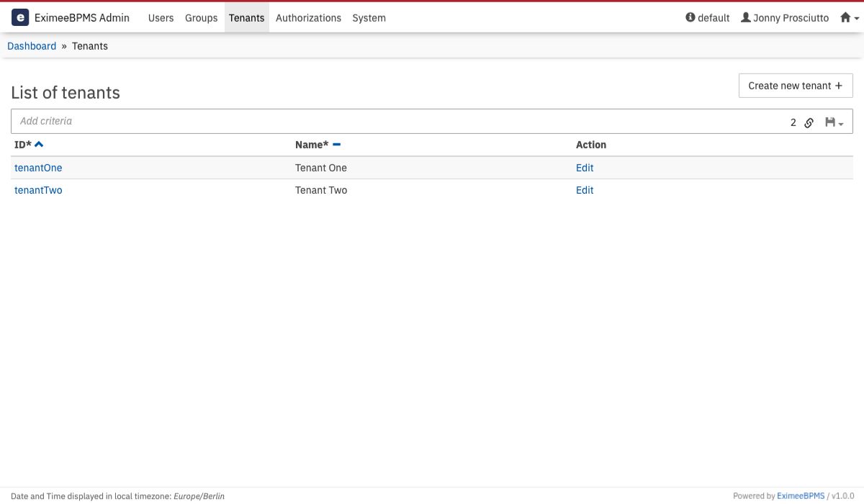Click the ID* column header
This screenshot has width=864, height=504.
coord(23,145)
